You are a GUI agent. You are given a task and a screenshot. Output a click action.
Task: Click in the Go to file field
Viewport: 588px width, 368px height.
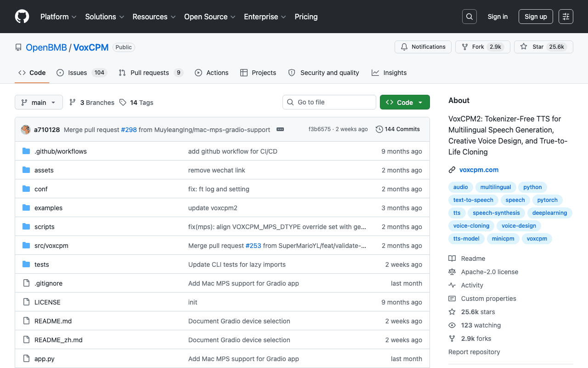coord(329,102)
